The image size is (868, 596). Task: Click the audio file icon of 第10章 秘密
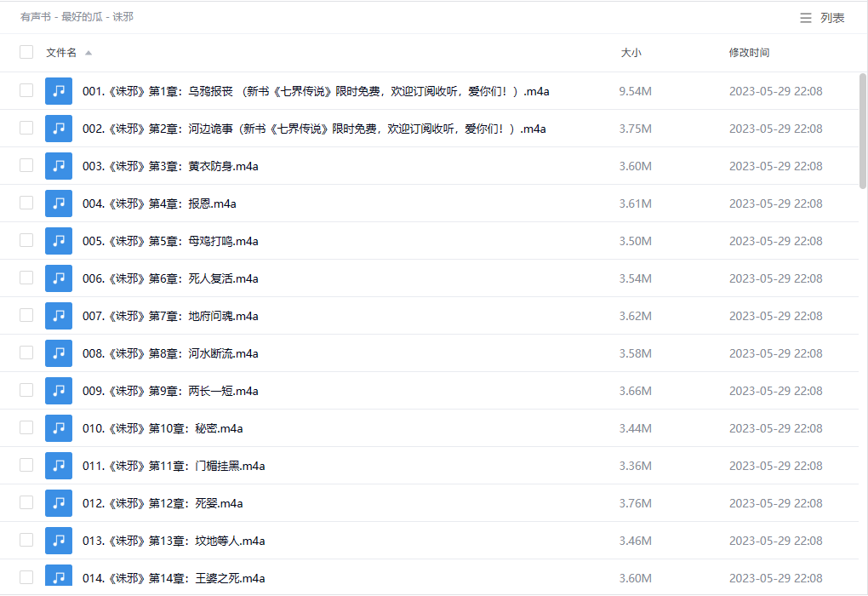pyautogui.click(x=59, y=428)
